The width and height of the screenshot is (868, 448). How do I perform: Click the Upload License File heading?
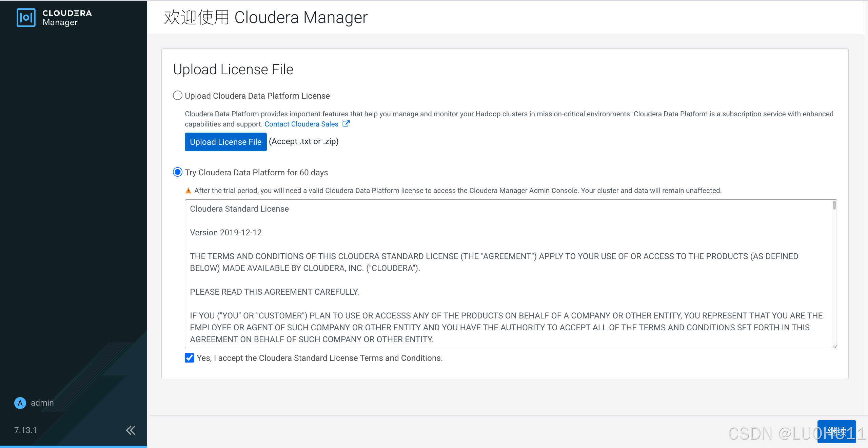pos(233,70)
